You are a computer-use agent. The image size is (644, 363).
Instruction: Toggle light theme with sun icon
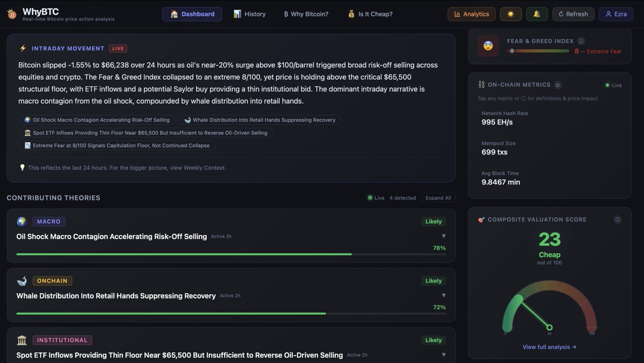(510, 14)
